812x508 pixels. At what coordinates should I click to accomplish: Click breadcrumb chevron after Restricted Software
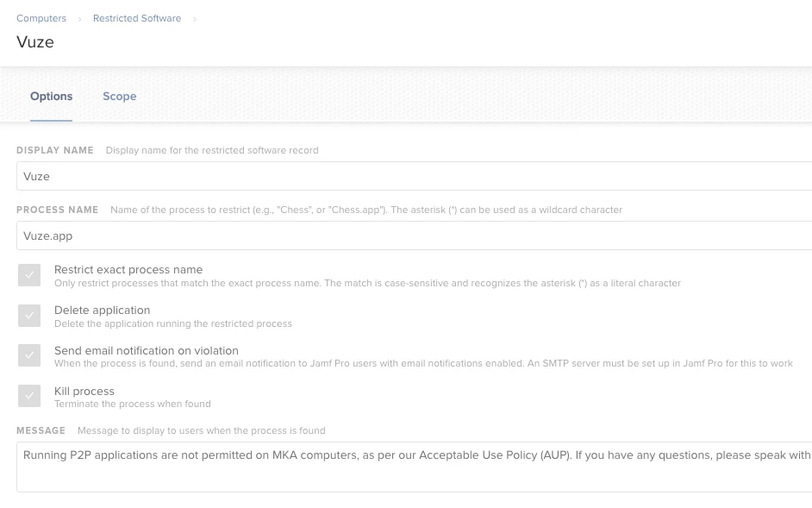(x=195, y=19)
